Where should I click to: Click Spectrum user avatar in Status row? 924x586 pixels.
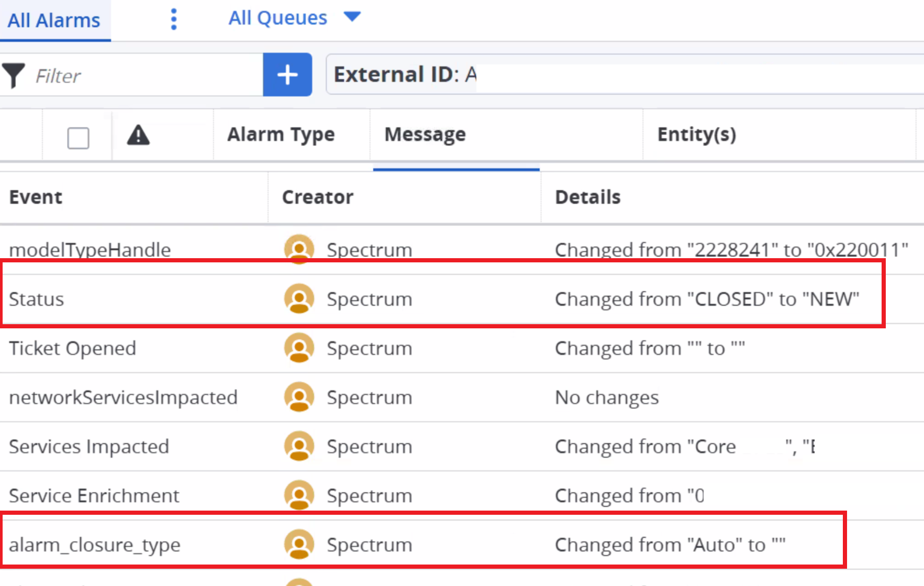click(x=299, y=298)
